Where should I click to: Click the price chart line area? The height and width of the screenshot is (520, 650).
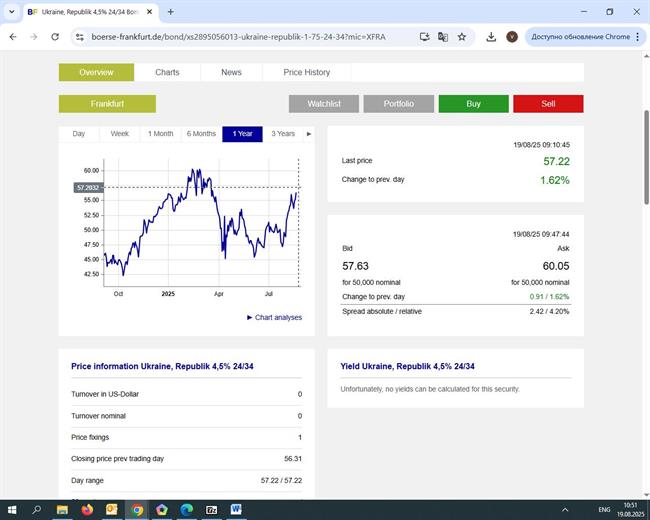201,222
